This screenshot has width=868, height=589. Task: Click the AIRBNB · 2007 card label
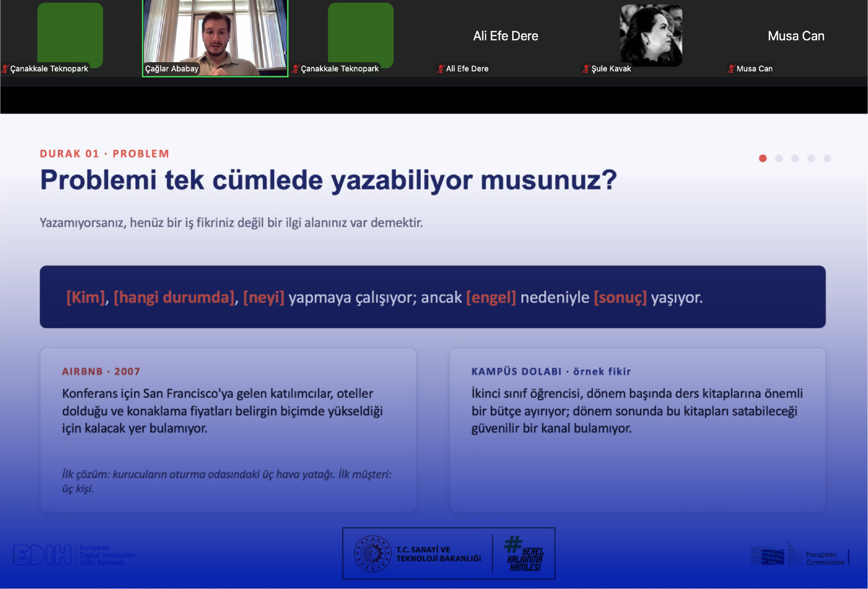click(x=101, y=372)
